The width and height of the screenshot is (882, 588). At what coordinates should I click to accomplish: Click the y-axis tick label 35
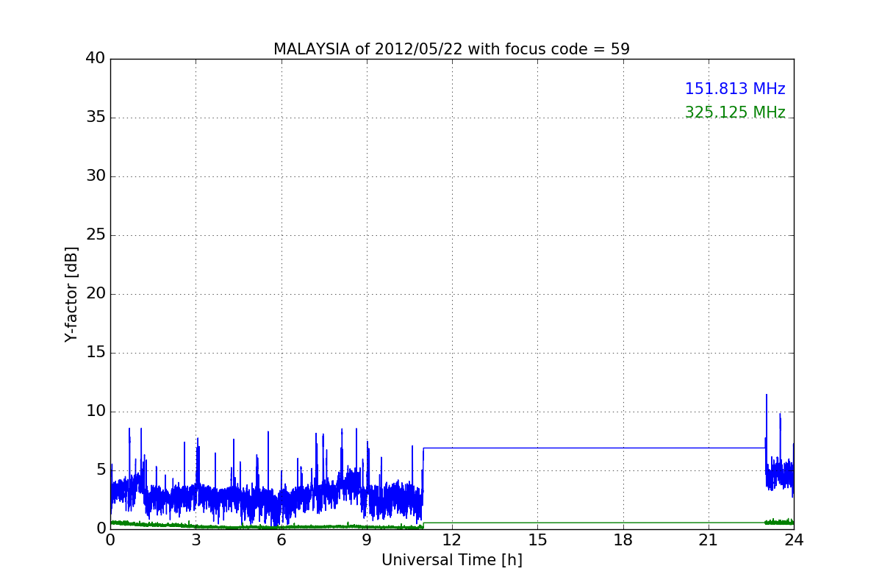click(x=96, y=117)
